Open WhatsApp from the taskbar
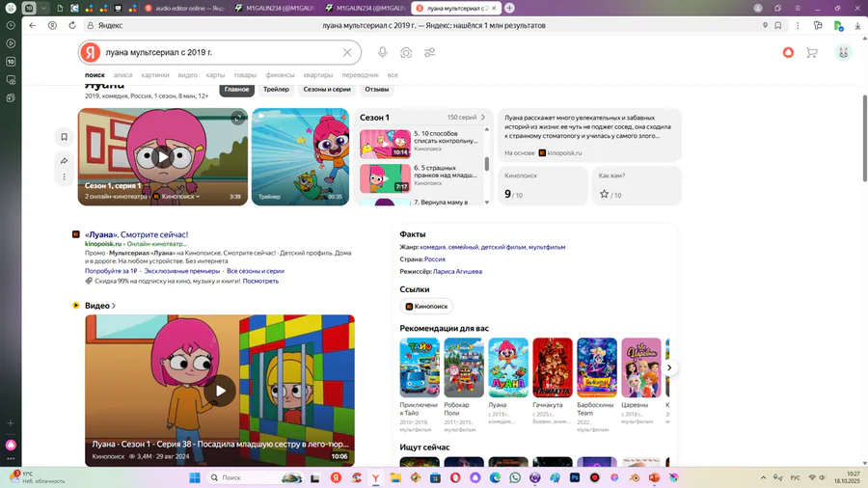Screen dimensions: 868x488 click(515, 478)
